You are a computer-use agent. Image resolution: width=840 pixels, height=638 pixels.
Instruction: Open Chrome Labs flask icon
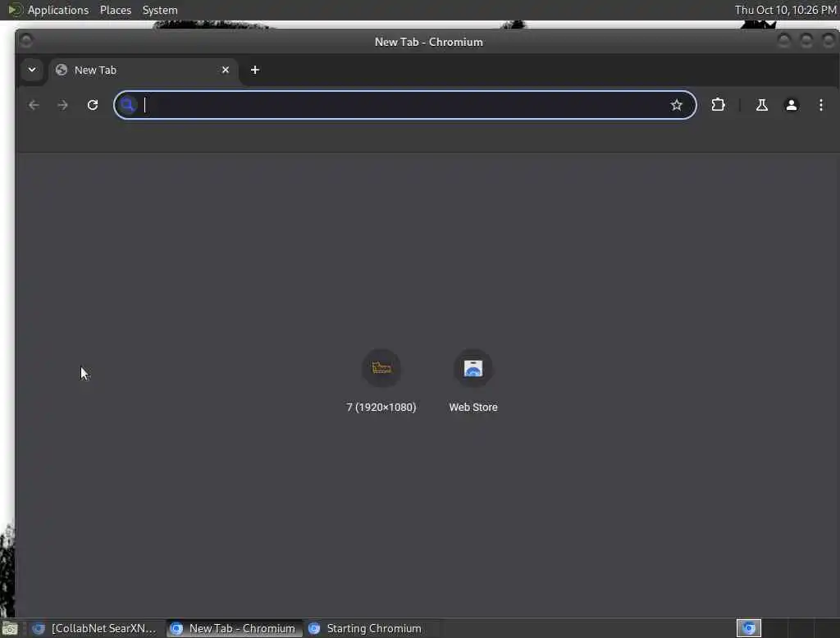point(762,105)
